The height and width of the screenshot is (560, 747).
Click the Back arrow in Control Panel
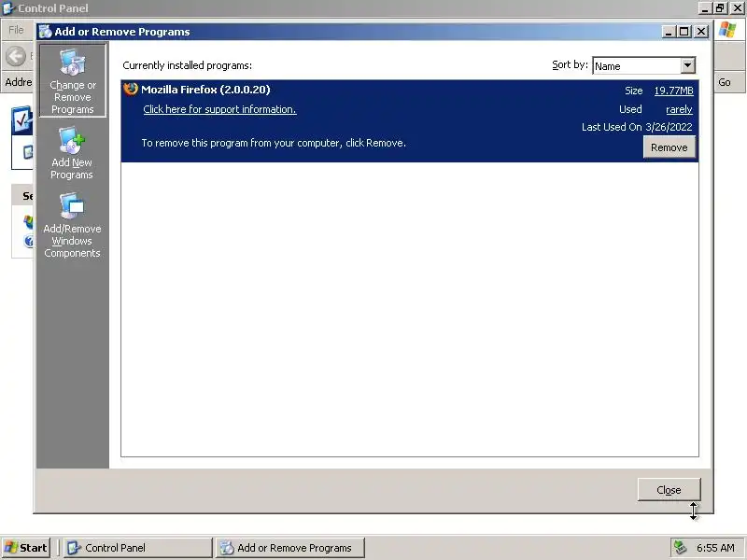click(x=16, y=56)
